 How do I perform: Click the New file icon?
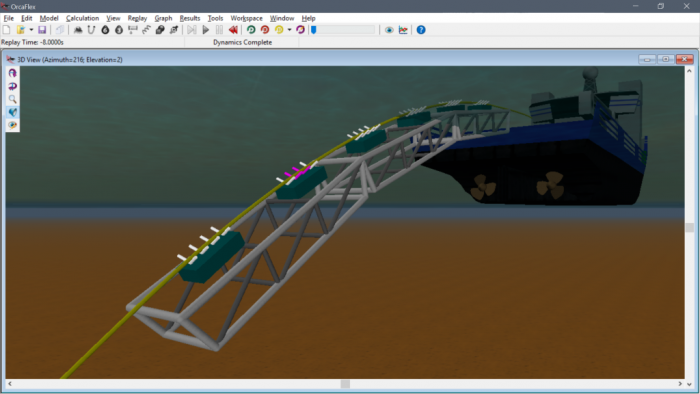7,30
